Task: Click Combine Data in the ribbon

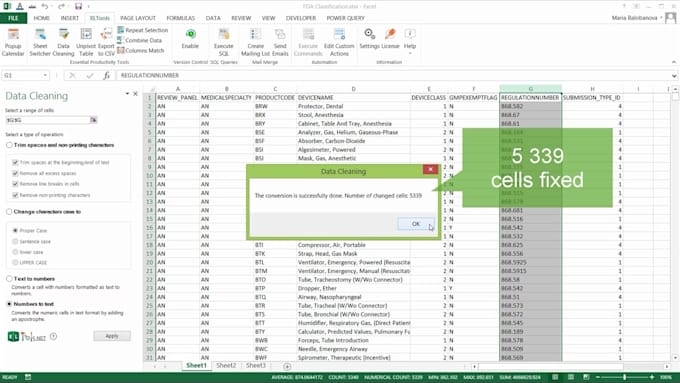Action: pyautogui.click(x=140, y=40)
